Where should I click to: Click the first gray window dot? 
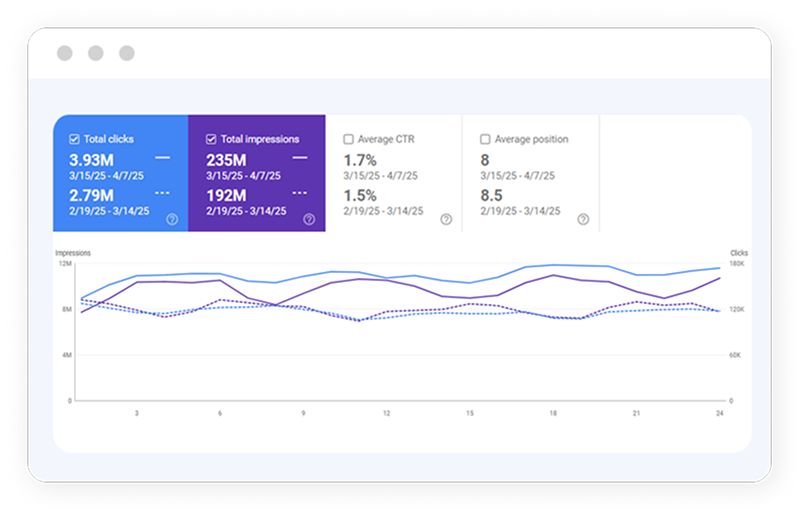click(65, 53)
